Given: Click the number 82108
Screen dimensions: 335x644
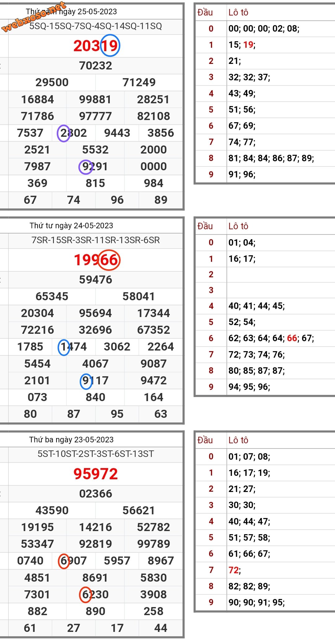Looking at the screenshot, I should (x=154, y=116).
